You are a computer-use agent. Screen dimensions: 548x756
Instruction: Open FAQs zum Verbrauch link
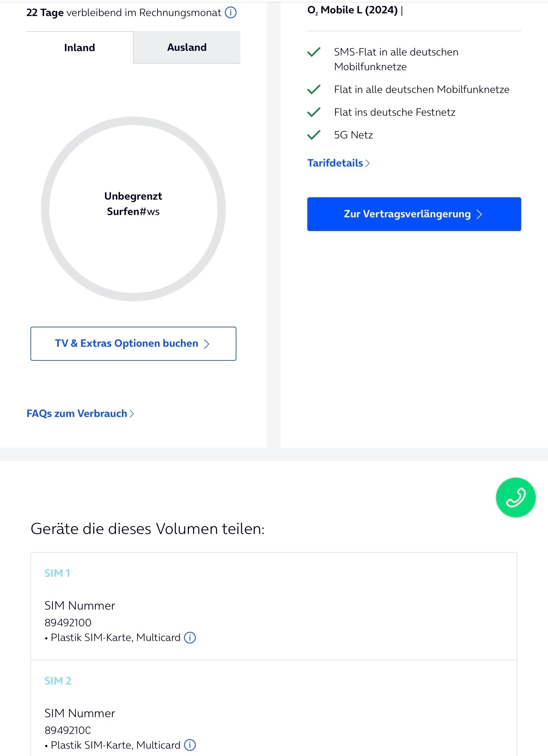(x=77, y=414)
